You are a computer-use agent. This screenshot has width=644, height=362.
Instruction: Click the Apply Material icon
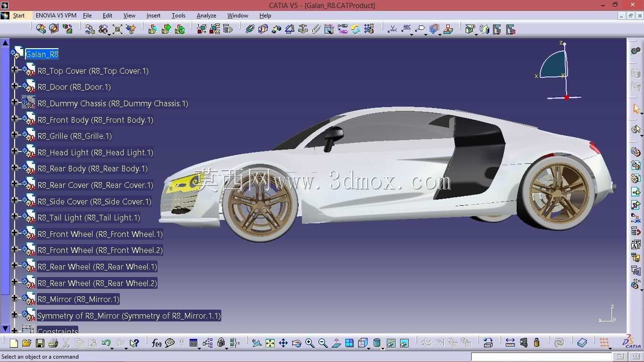582,343
